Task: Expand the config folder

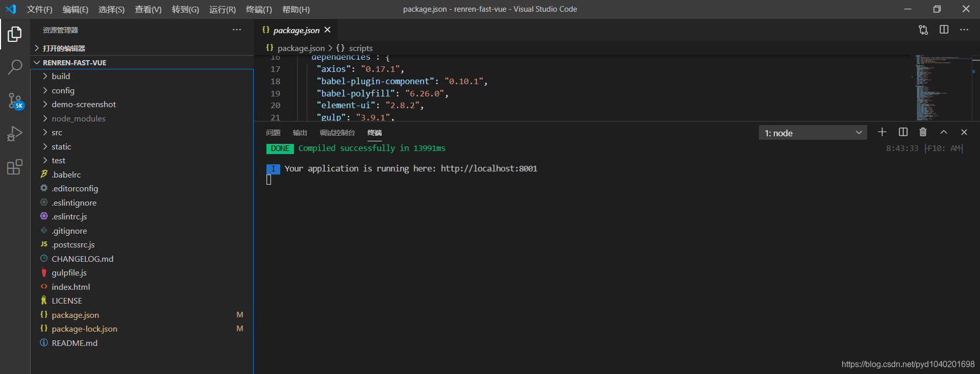Action: tap(142, 90)
